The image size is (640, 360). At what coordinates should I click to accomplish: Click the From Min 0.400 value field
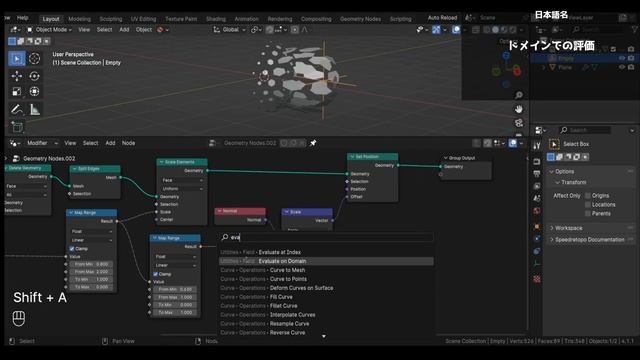[x=175, y=289]
